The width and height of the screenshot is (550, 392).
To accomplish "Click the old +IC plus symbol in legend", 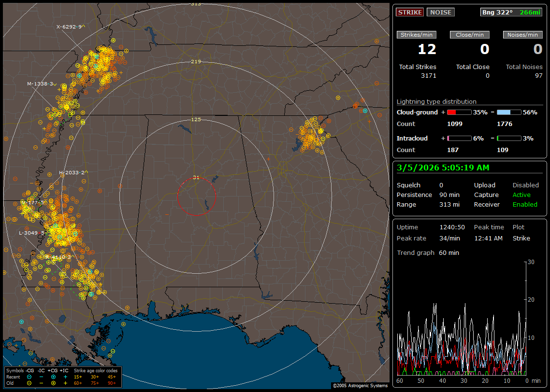I will pyautogui.click(x=65, y=383).
